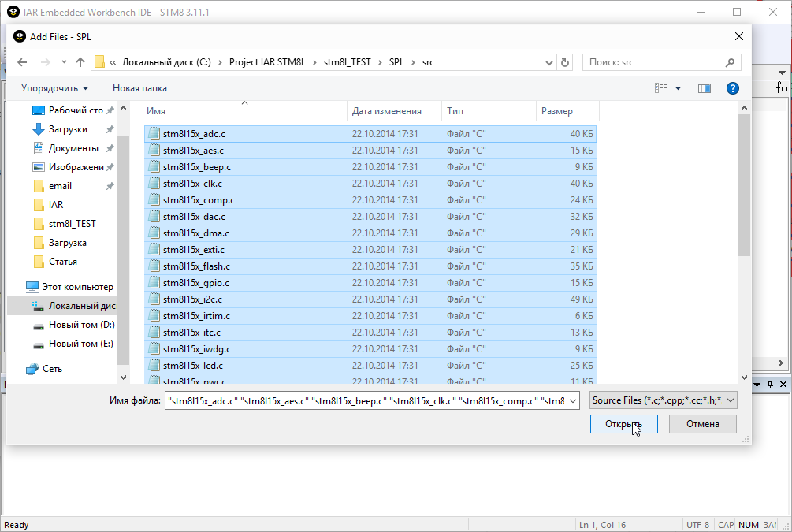Click Project IAR STM8L breadcrumb

point(267,62)
